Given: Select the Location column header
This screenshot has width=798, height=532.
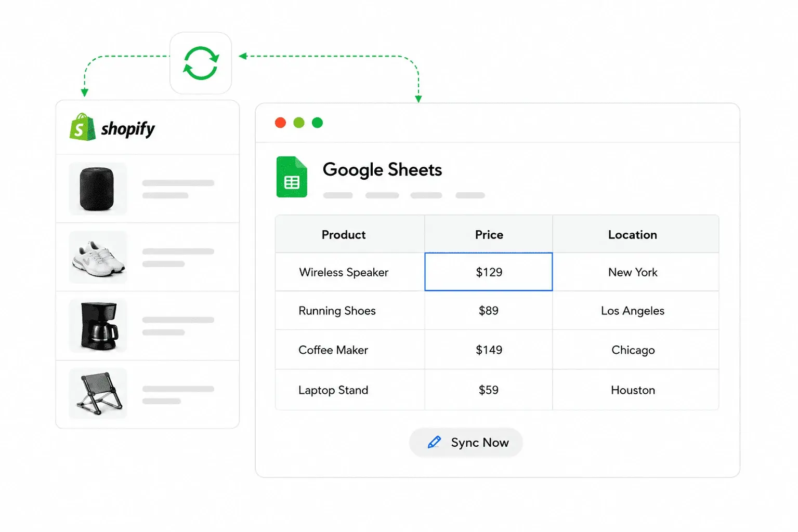Looking at the screenshot, I should pos(636,234).
